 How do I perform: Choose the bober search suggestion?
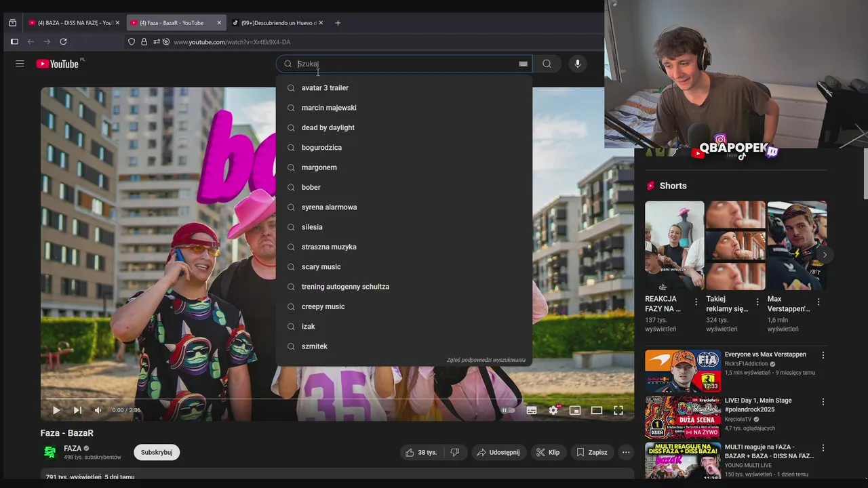coord(404,187)
